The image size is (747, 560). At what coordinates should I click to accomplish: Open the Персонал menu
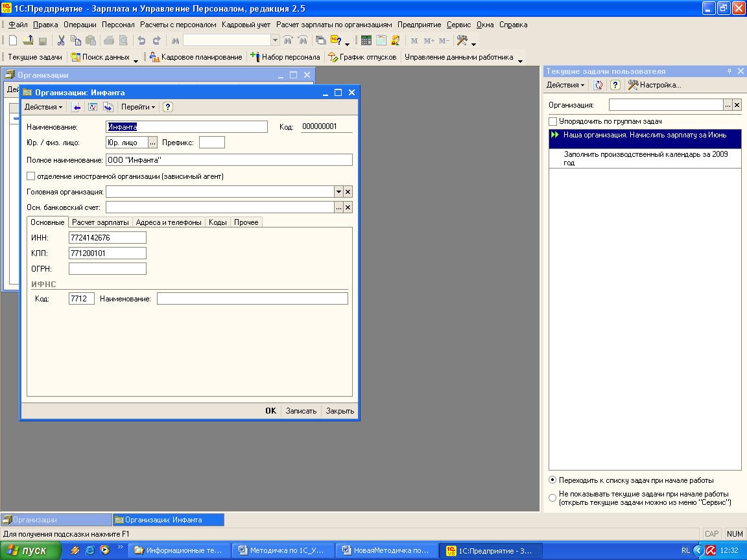[x=118, y=25]
